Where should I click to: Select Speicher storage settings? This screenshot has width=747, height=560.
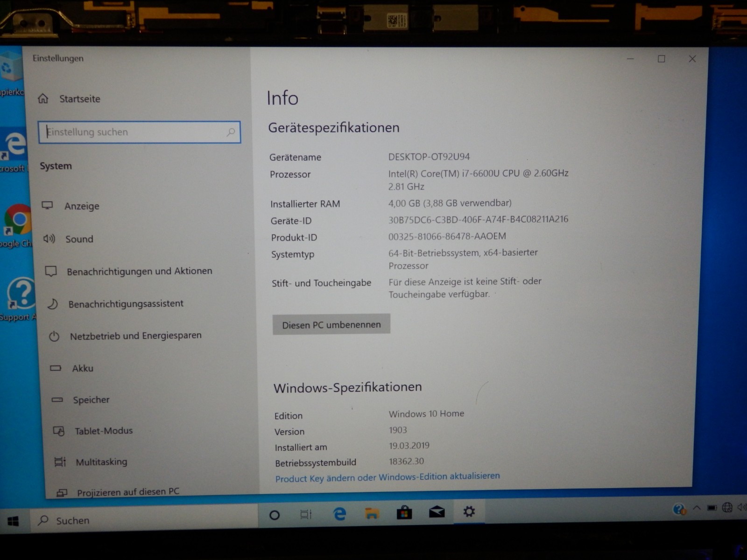(x=91, y=400)
